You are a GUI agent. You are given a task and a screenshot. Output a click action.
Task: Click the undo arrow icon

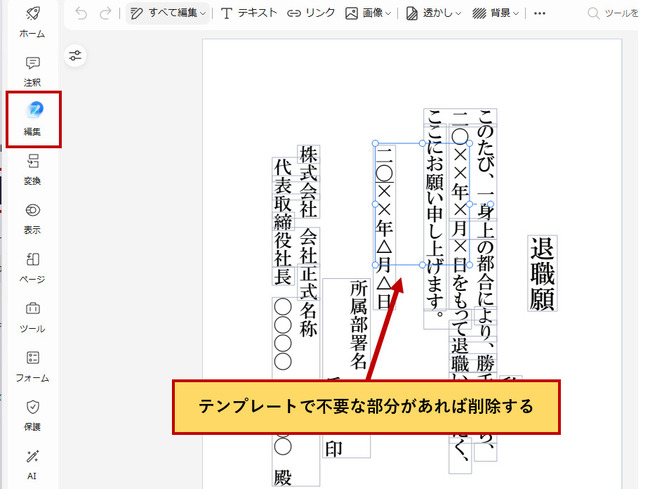point(81,14)
